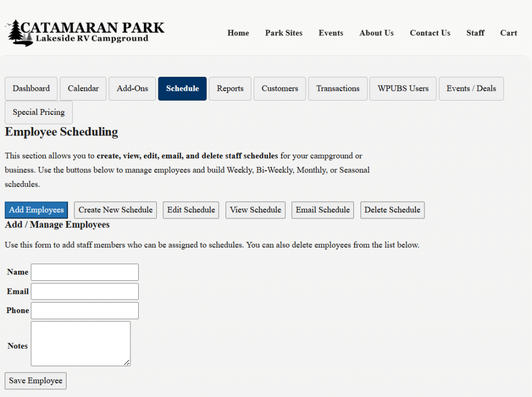Image resolution: width=532 pixels, height=397 pixels.
Task: Open the Special Pricing tab
Action: coord(39,113)
